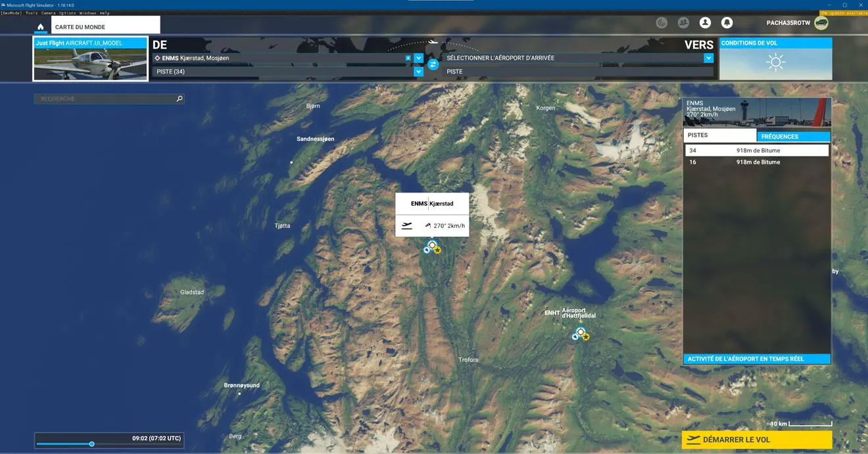Click the Korgen map label

tap(546, 108)
